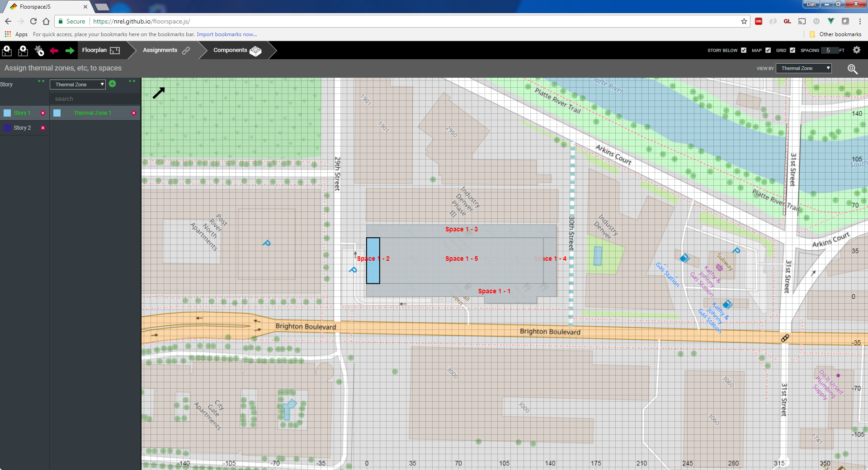Undo with the red left arrow
Viewport: 868px width, 470px height.
pos(54,51)
